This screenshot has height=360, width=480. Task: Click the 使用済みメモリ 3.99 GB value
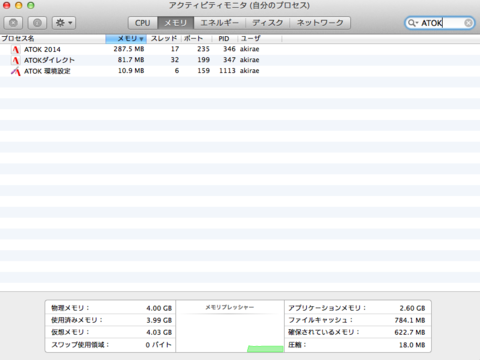tap(159, 320)
